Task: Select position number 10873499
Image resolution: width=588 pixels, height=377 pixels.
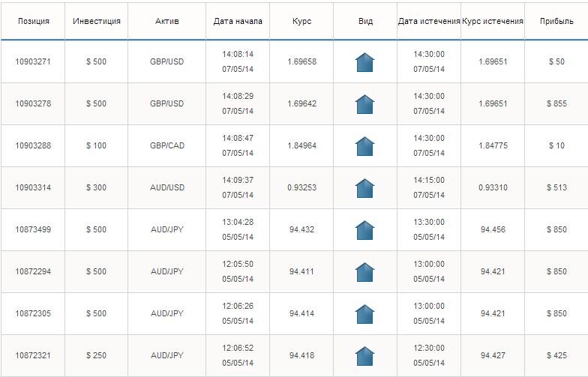Action: (x=33, y=229)
